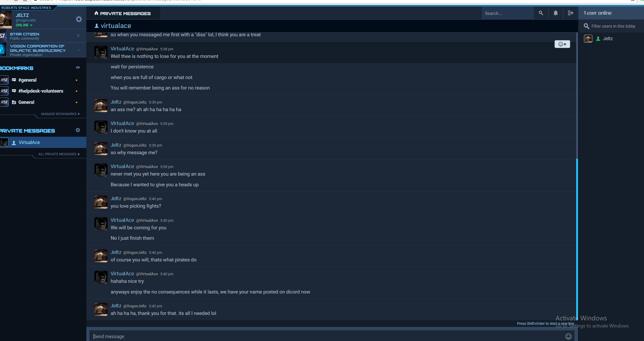Add reaction to VirtualAce's message
644x341 pixels.
tap(562, 44)
